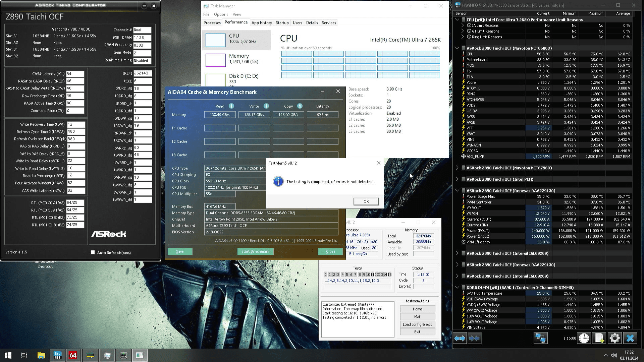Expand IA Limit Reasons tree node
The width and height of the screenshot is (644, 362).
pos(463,25)
